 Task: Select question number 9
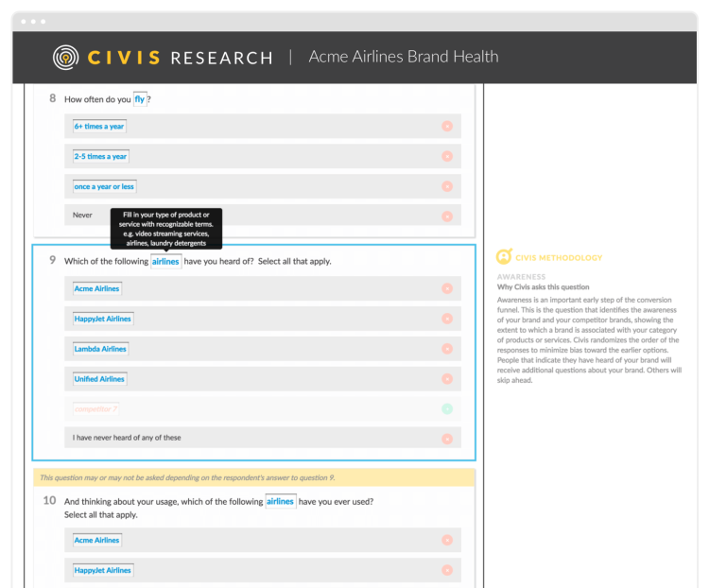53,260
